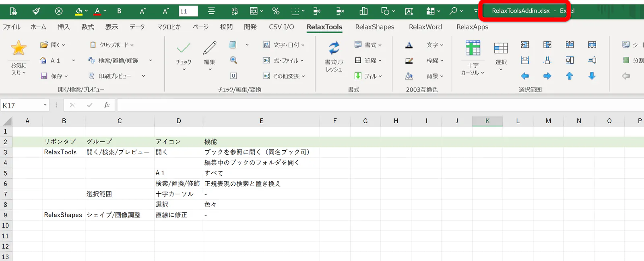644x261 pixels.
Task: Click the blue up arrow in 選択範囲
Action: (x=570, y=76)
